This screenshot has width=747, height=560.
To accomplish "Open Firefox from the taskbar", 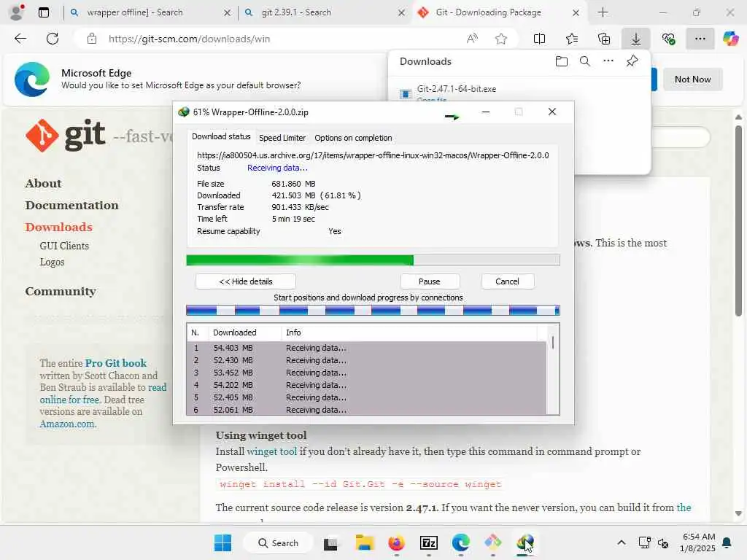I will (x=396, y=542).
